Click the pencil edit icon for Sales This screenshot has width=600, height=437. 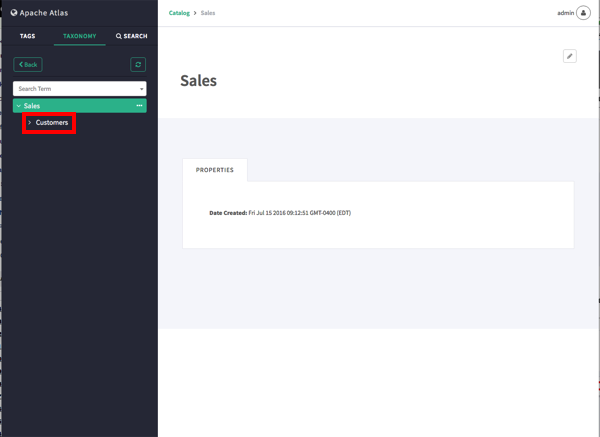coord(570,56)
